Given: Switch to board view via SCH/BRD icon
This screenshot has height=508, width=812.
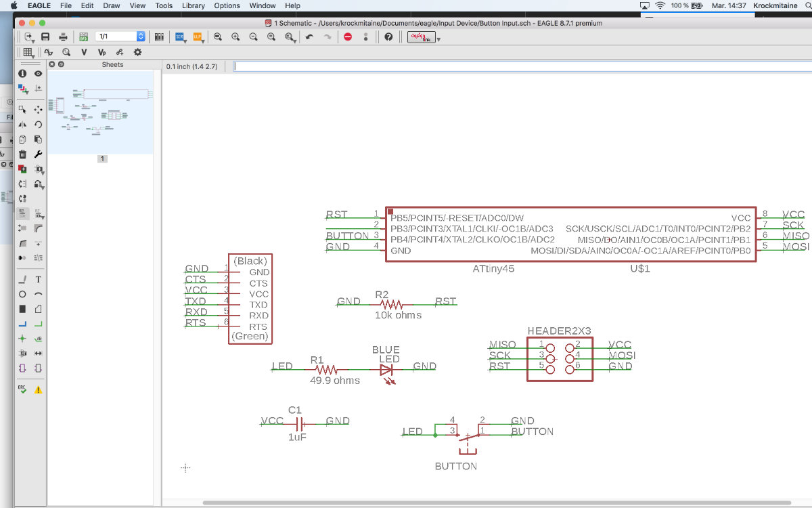Looking at the screenshot, I should click(x=84, y=37).
